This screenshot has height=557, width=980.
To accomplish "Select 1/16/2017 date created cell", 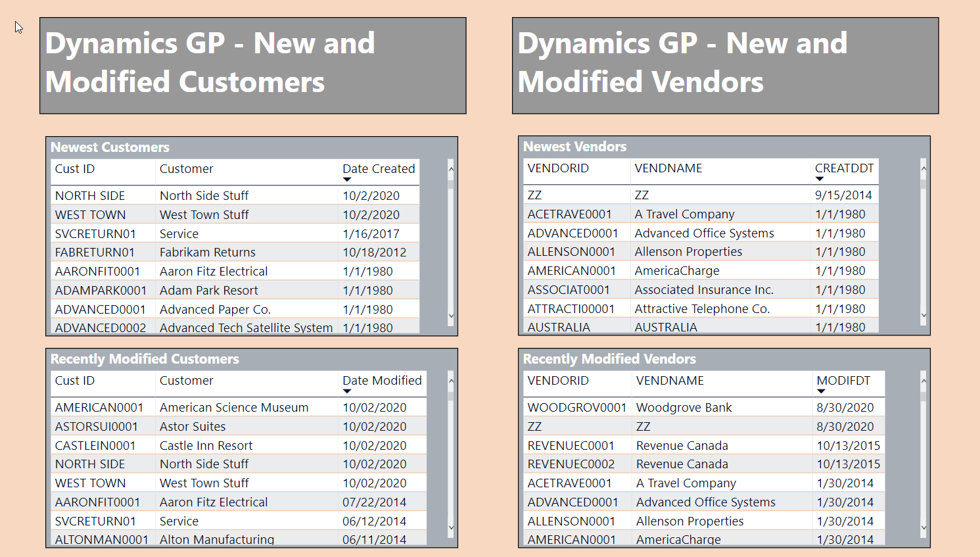I will [x=371, y=234].
